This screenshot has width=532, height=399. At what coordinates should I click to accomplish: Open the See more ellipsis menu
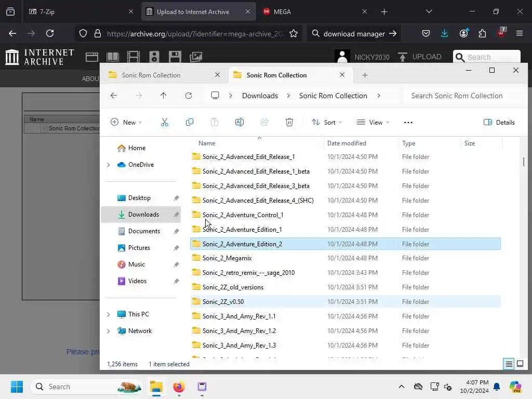pos(408,123)
